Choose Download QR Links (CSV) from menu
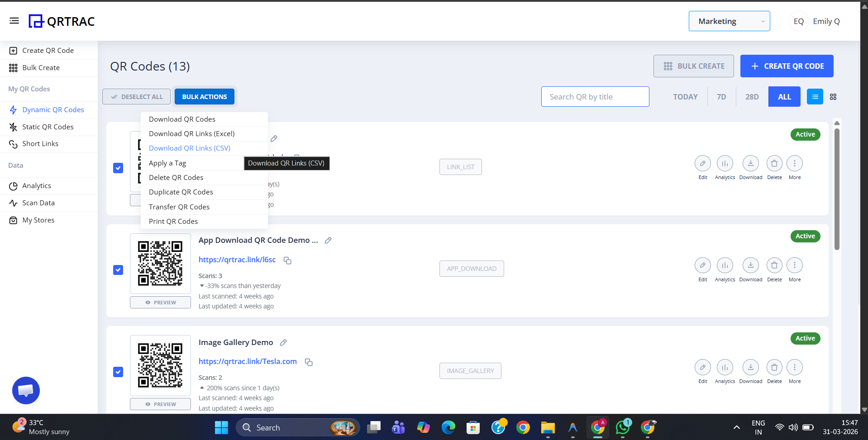Screen dimensions: 868x440 (x=190, y=148)
